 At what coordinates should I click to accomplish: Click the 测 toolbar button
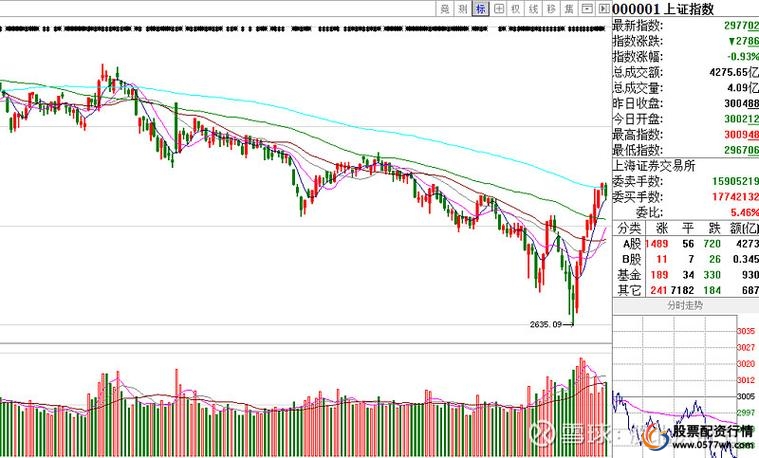click(x=463, y=9)
